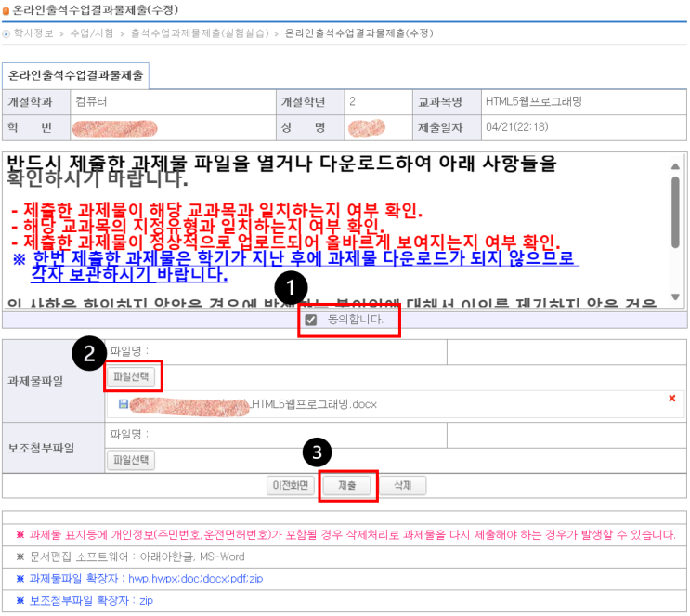Open 학사정보 in the breadcrumb
Viewport: 690px width, 616px height.
click(x=33, y=33)
